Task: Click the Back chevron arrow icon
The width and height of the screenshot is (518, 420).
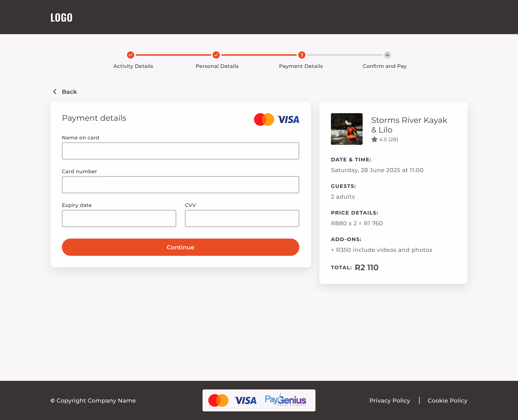Action: (x=55, y=92)
